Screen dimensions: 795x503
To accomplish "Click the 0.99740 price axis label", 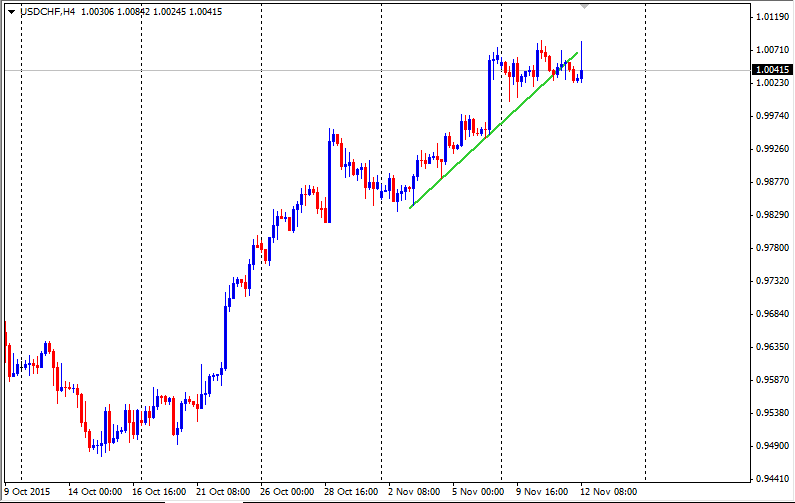I will coord(773,116).
